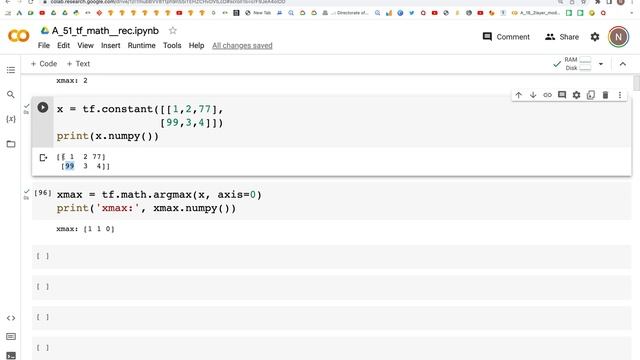Image resolution: width=640 pixels, height=360 pixels.
Task: Add a comment to the cell icon
Action: pos(562,95)
